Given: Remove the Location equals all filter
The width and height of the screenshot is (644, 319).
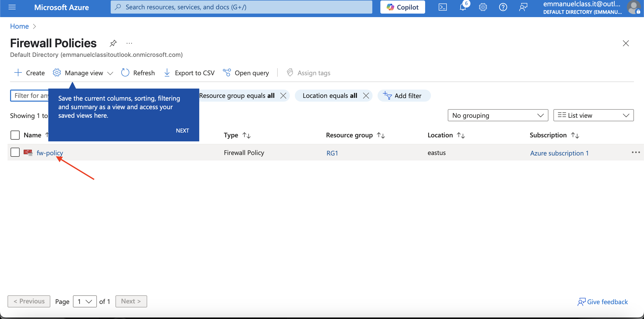Looking at the screenshot, I should (x=366, y=96).
